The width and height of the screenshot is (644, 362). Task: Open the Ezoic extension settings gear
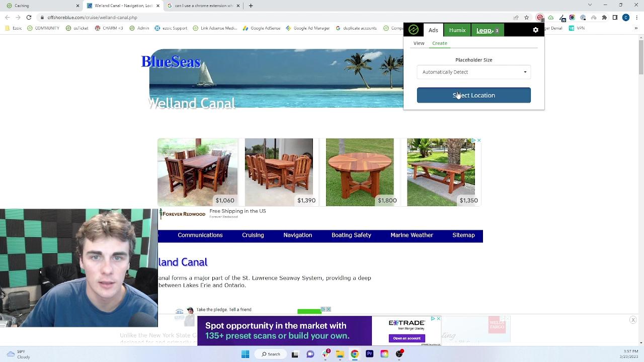point(535,30)
